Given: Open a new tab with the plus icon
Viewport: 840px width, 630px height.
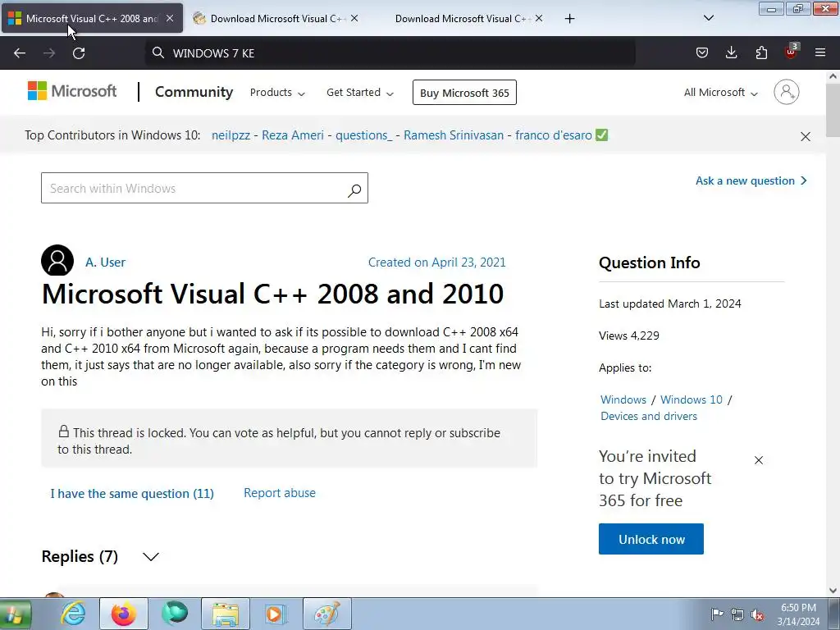Looking at the screenshot, I should click(x=569, y=19).
